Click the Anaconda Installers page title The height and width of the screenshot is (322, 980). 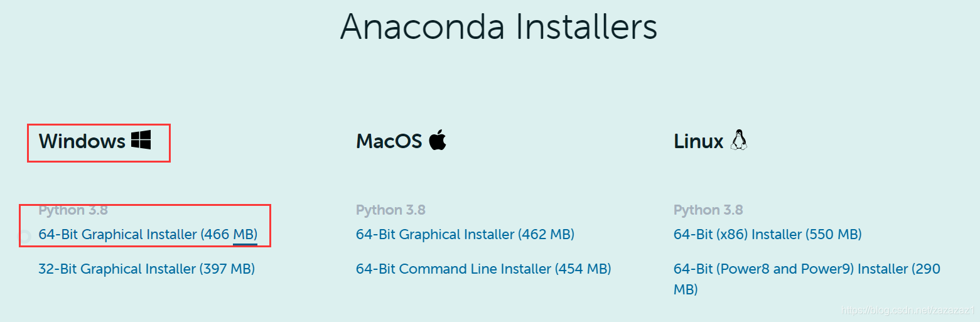point(498,27)
